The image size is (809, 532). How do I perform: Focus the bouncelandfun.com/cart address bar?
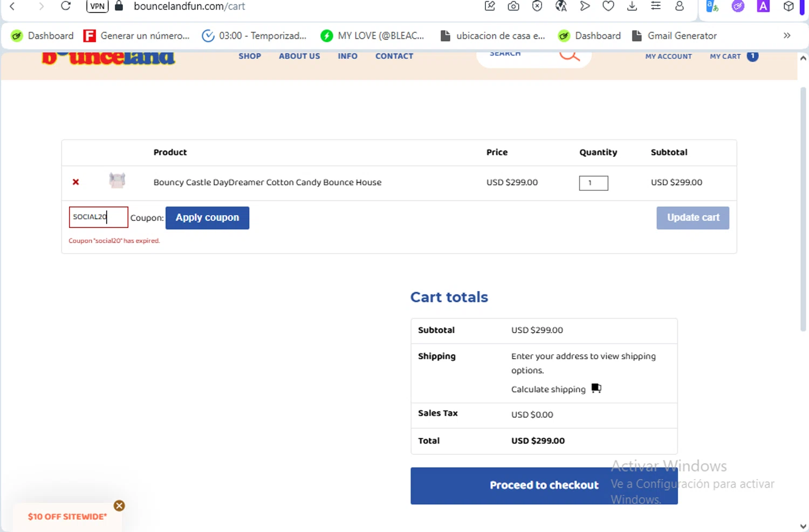pyautogui.click(x=189, y=6)
